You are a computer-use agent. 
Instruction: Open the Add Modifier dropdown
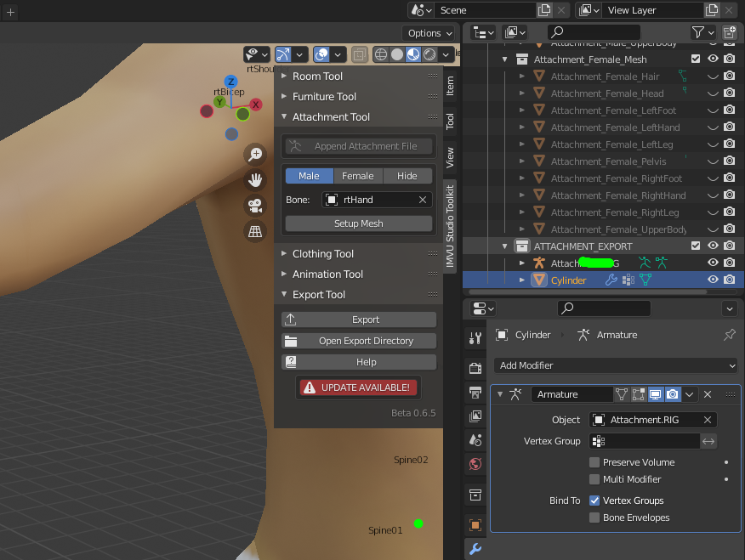(616, 365)
